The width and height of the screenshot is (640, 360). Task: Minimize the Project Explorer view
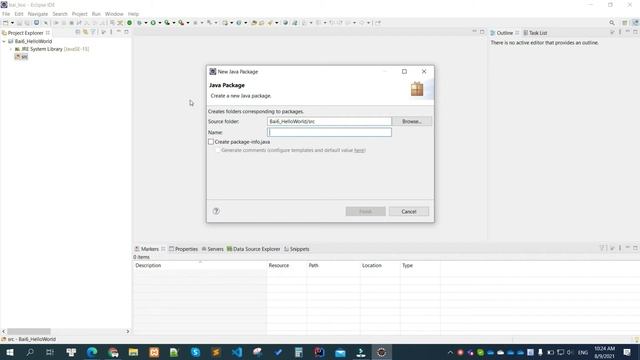pyautogui.click(x=119, y=32)
